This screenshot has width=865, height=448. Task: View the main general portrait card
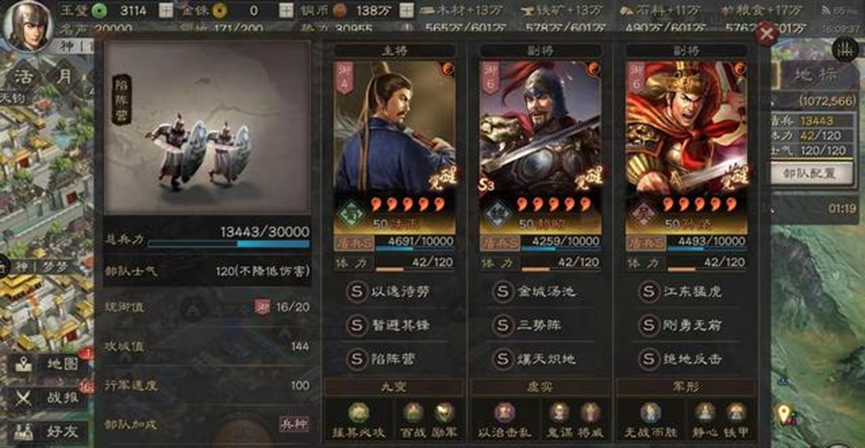point(394,147)
